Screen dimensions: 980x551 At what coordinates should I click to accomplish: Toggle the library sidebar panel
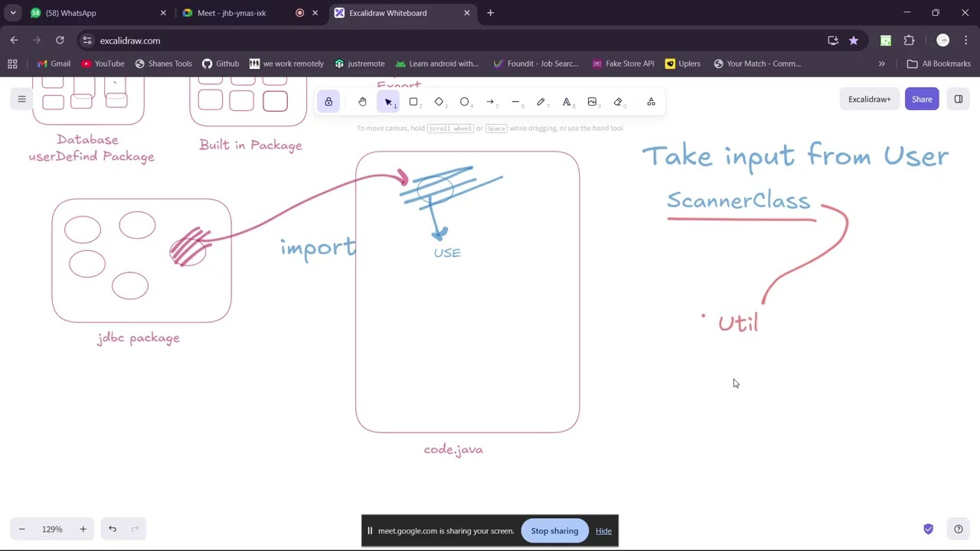click(x=958, y=99)
